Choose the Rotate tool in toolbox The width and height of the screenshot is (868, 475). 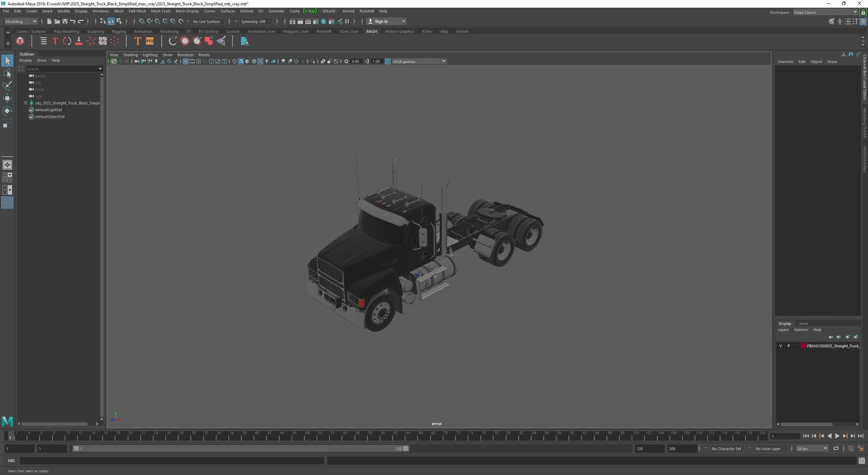7,111
